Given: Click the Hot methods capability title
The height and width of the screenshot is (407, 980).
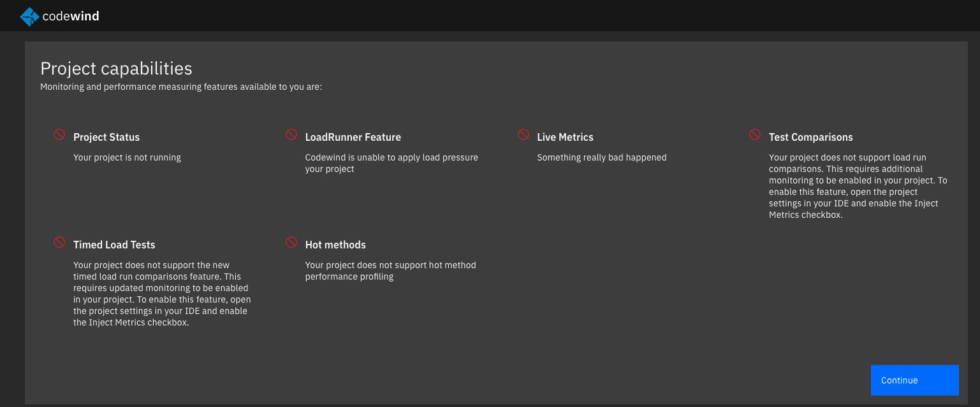Looking at the screenshot, I should pyautogui.click(x=335, y=245).
